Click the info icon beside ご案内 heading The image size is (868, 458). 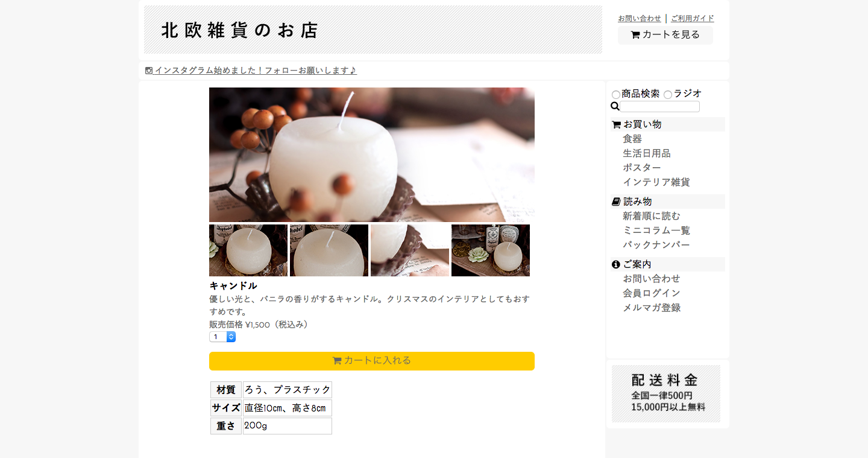pos(616,264)
